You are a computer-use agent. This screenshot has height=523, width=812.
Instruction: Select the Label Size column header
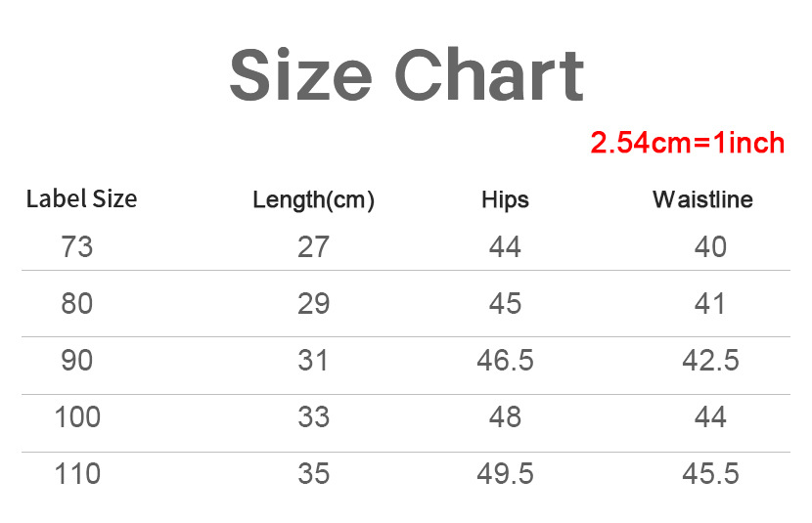(81, 199)
